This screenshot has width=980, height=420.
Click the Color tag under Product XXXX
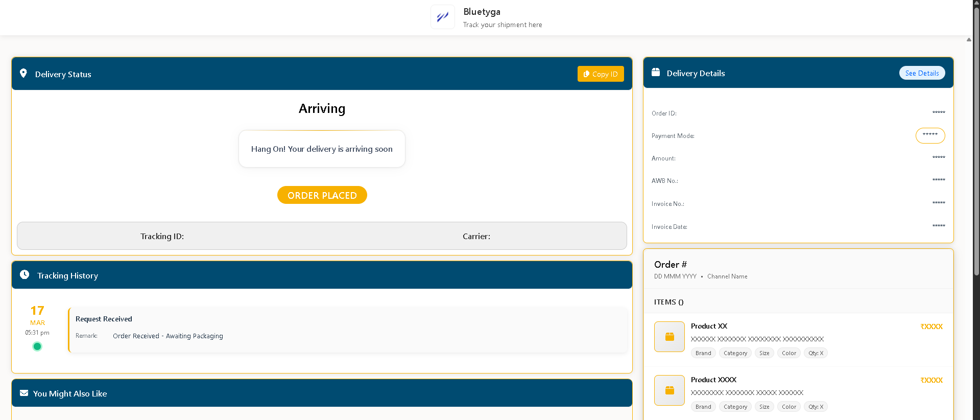point(788,407)
